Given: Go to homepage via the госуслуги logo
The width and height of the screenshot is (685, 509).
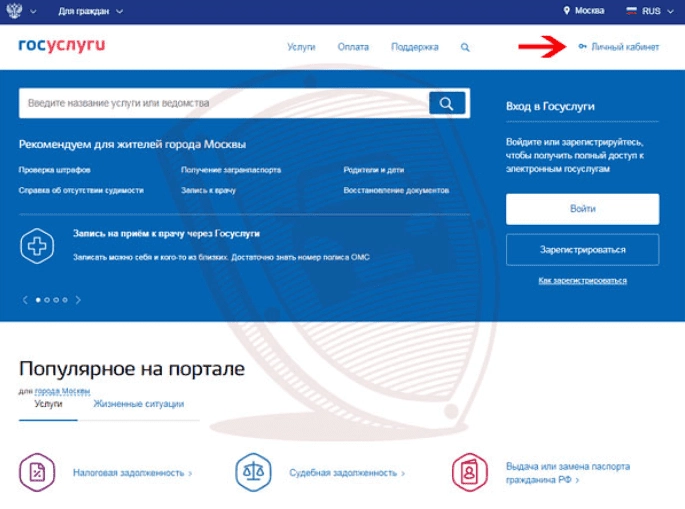Looking at the screenshot, I should click(62, 45).
